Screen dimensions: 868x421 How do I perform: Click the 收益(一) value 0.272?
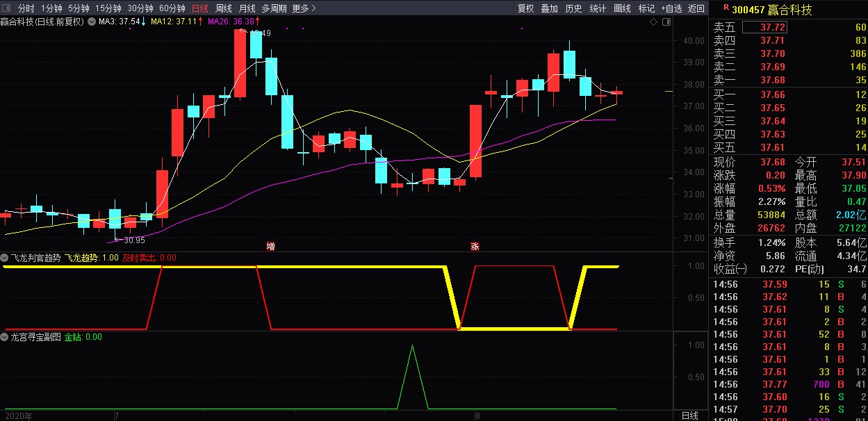click(x=773, y=269)
